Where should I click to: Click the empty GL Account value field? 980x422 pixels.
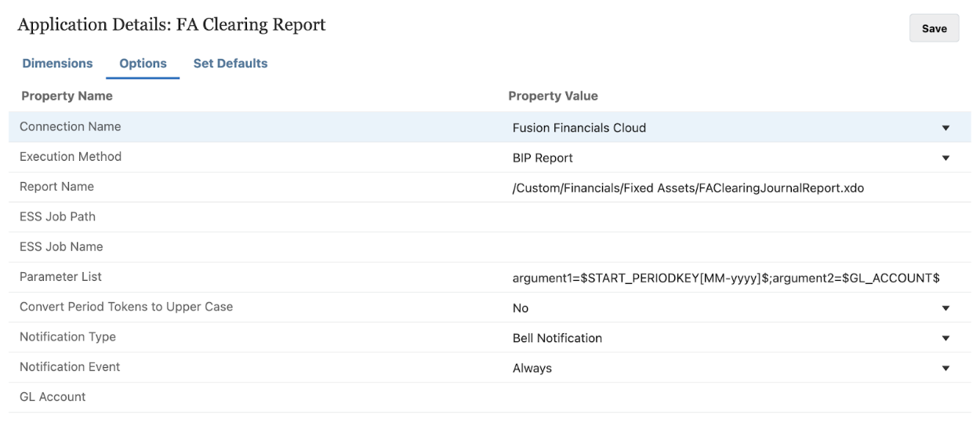tap(729, 397)
